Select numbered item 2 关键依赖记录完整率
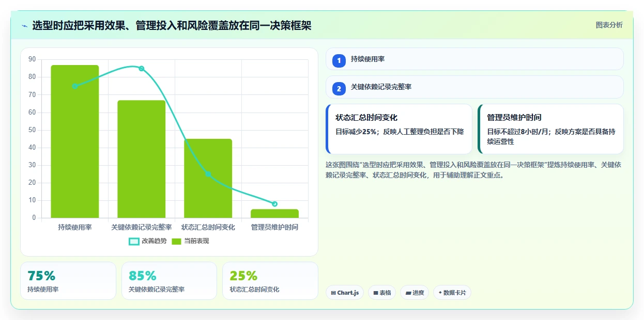Screen dimensions: 644x320 474,87
